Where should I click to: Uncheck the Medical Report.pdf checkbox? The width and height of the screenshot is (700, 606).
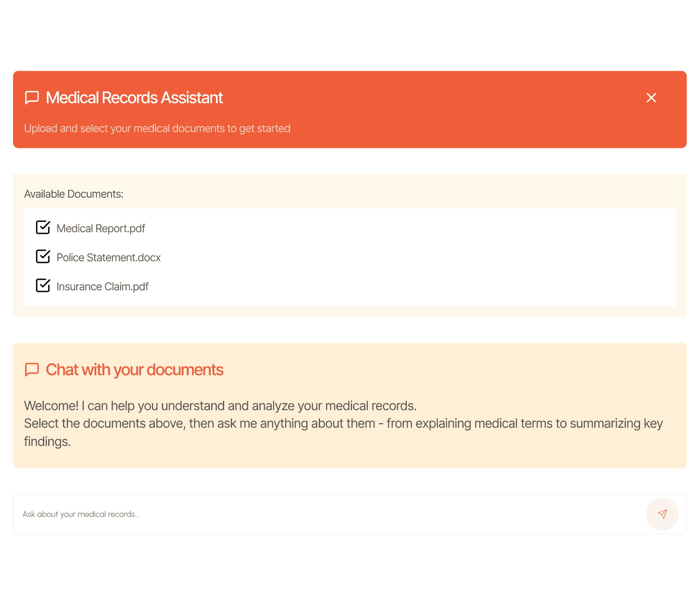[43, 227]
